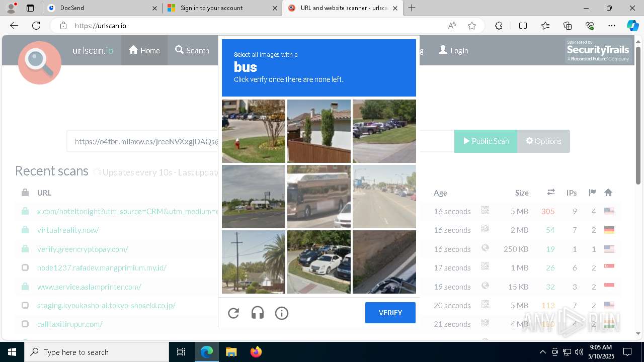Open Favorites list

tap(545, 26)
